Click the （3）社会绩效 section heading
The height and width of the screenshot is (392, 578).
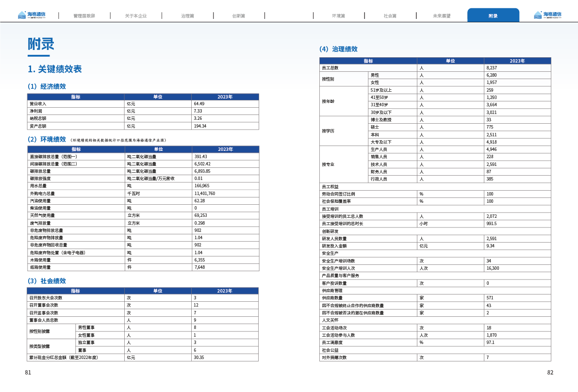(47, 281)
